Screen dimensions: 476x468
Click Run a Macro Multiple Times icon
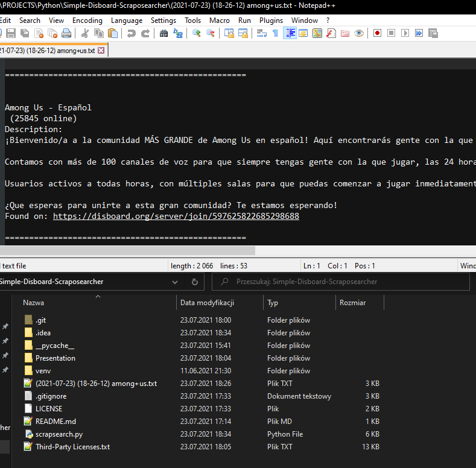point(419,33)
